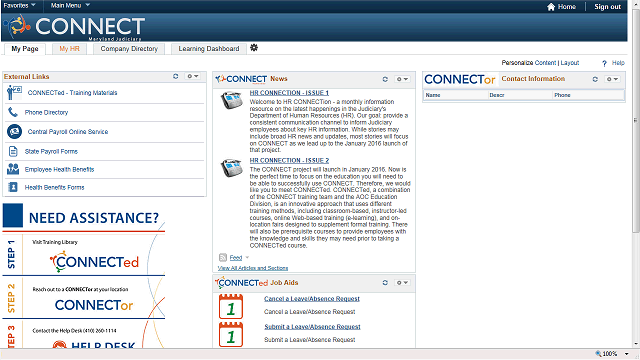640x360 pixels.
Task: Click the State Payroll Forms document icon
Action: pyautogui.click(x=13, y=151)
